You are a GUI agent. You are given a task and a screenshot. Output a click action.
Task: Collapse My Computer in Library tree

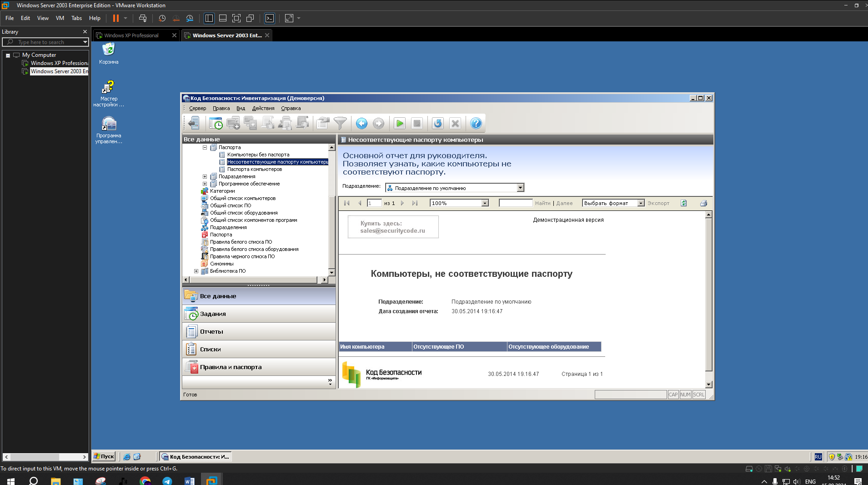(8, 55)
